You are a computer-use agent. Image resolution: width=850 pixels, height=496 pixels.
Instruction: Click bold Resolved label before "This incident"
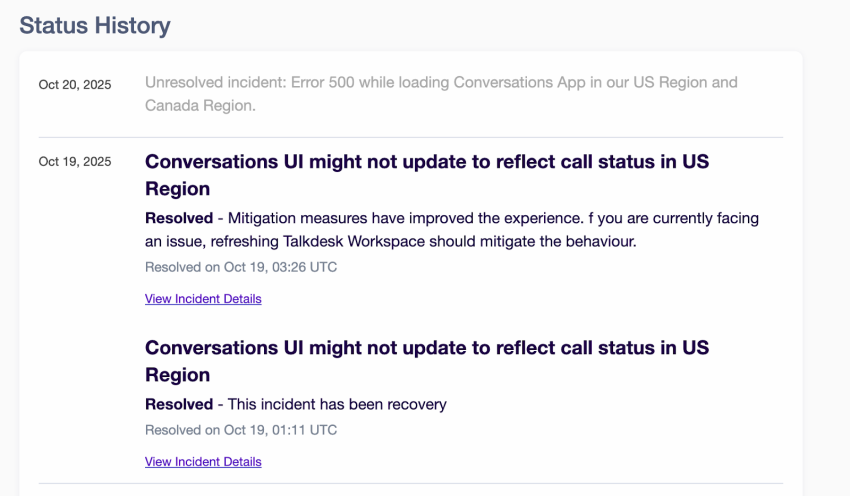(x=179, y=404)
